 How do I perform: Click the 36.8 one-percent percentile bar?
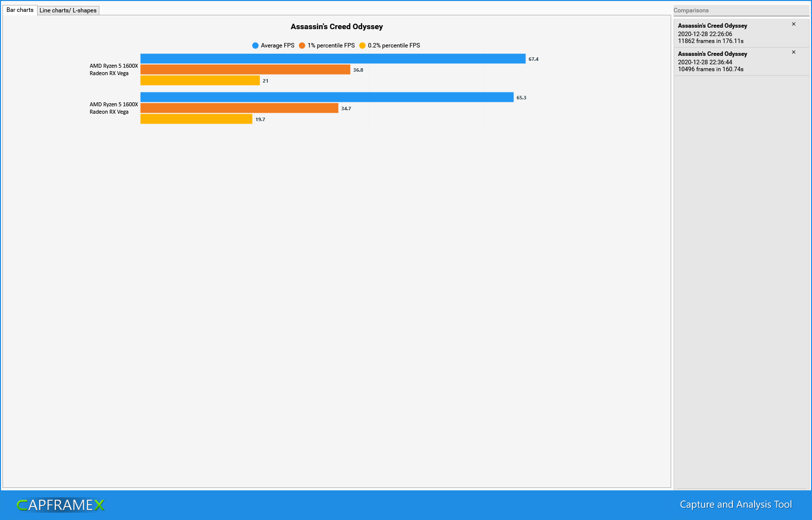coord(246,70)
